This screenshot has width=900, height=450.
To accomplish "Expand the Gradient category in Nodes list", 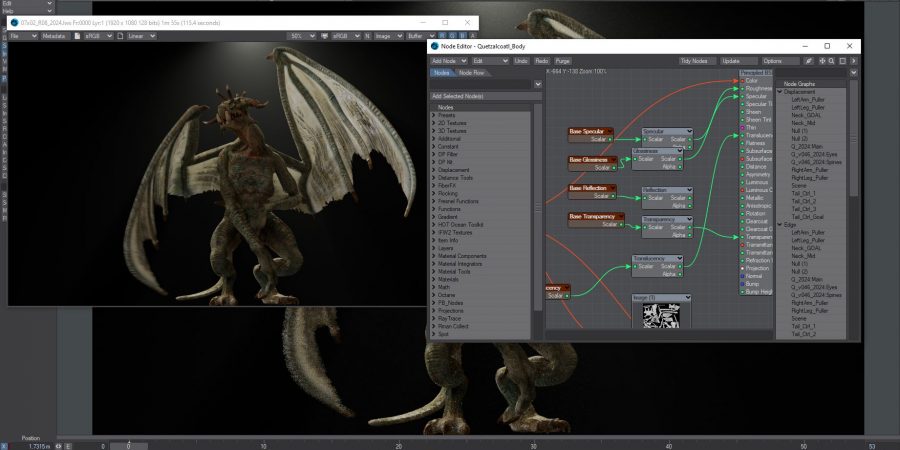I will point(434,216).
